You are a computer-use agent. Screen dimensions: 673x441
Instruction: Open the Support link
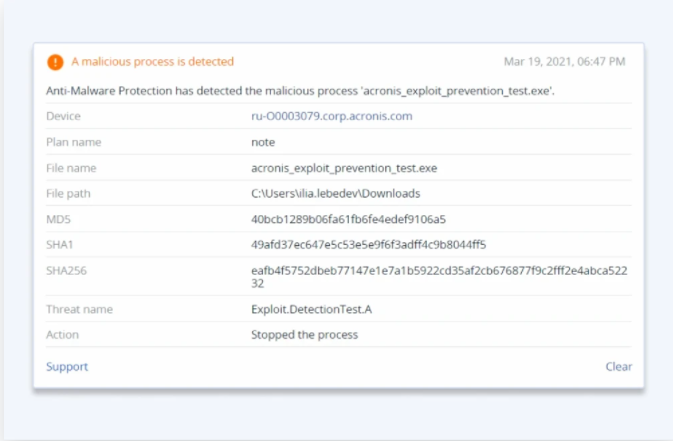coord(67,366)
